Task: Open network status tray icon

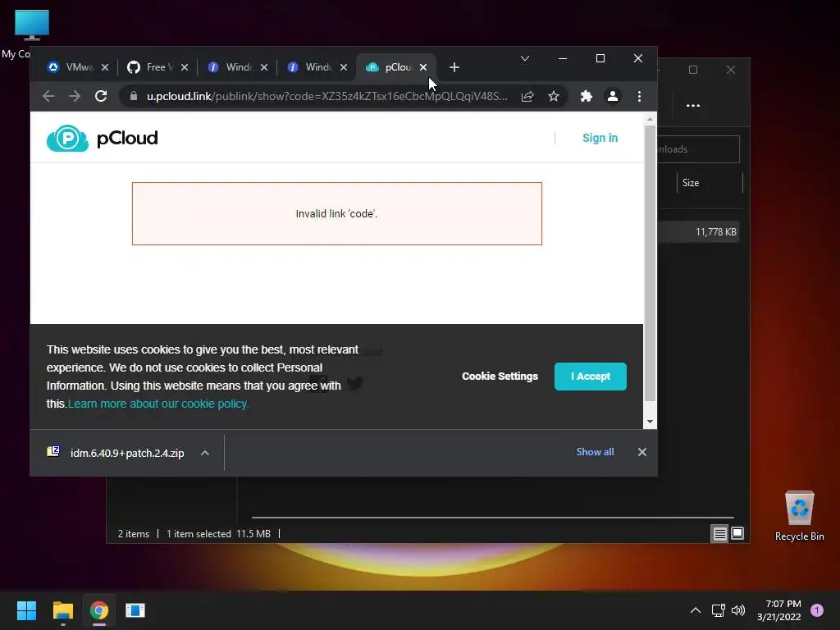Action: (x=718, y=610)
